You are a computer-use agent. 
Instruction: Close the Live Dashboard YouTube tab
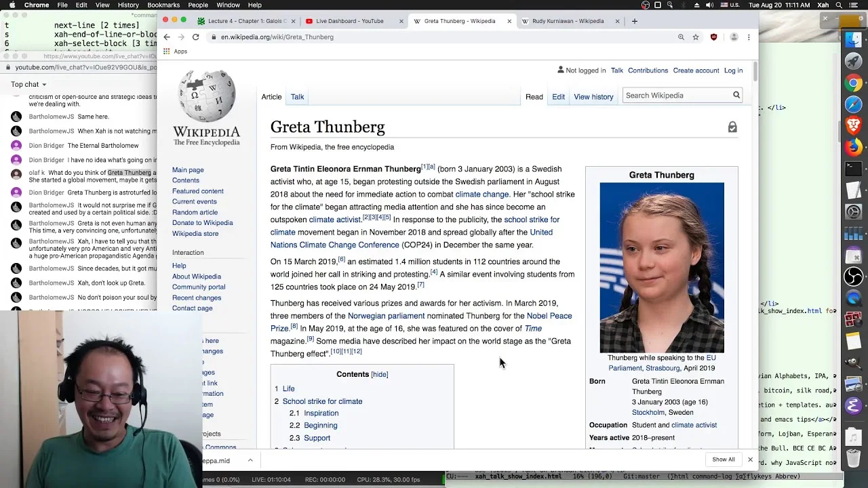coord(401,21)
